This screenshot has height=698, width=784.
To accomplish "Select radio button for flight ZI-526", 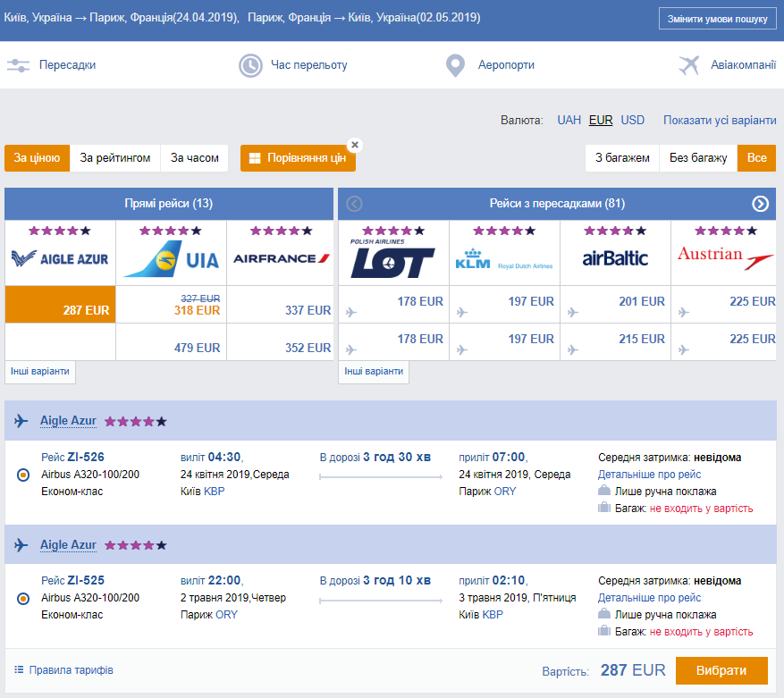I will (x=23, y=475).
